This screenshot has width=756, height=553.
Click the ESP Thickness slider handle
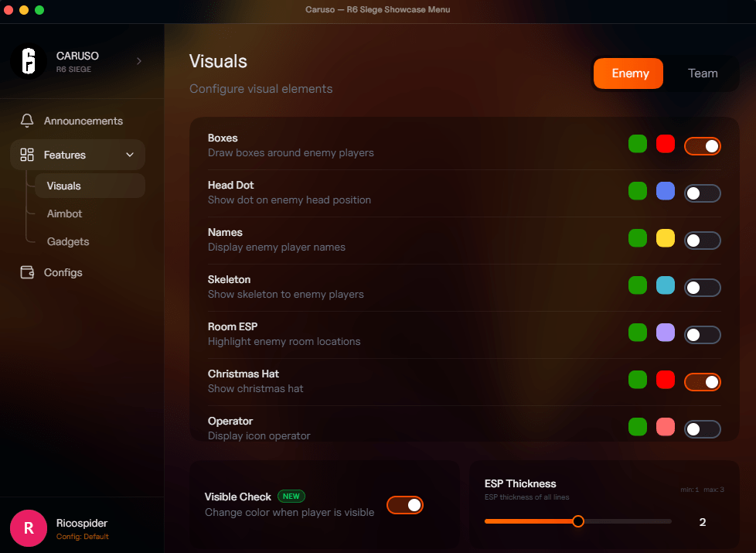coord(578,521)
